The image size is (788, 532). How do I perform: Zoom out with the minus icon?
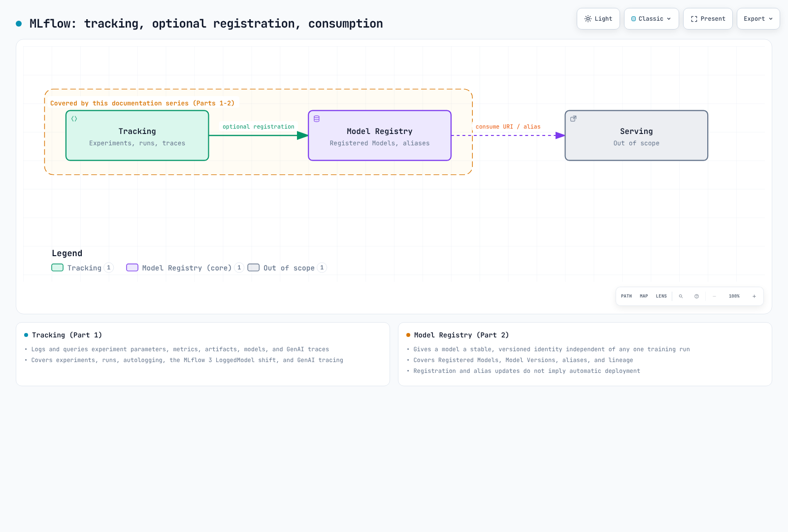(x=714, y=296)
